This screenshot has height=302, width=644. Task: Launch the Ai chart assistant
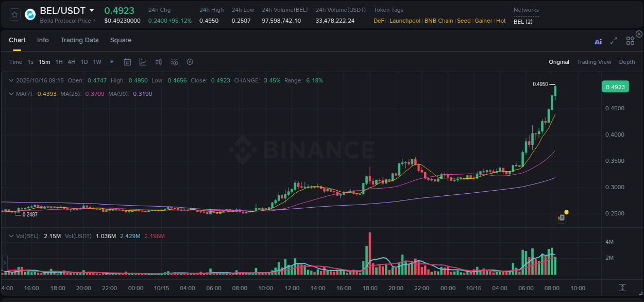598,41
